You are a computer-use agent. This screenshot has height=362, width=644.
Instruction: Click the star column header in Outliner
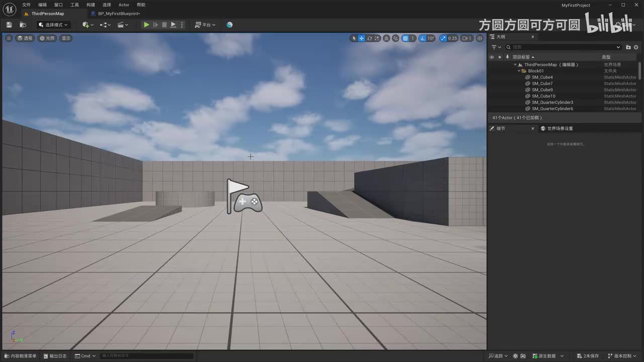coord(500,57)
